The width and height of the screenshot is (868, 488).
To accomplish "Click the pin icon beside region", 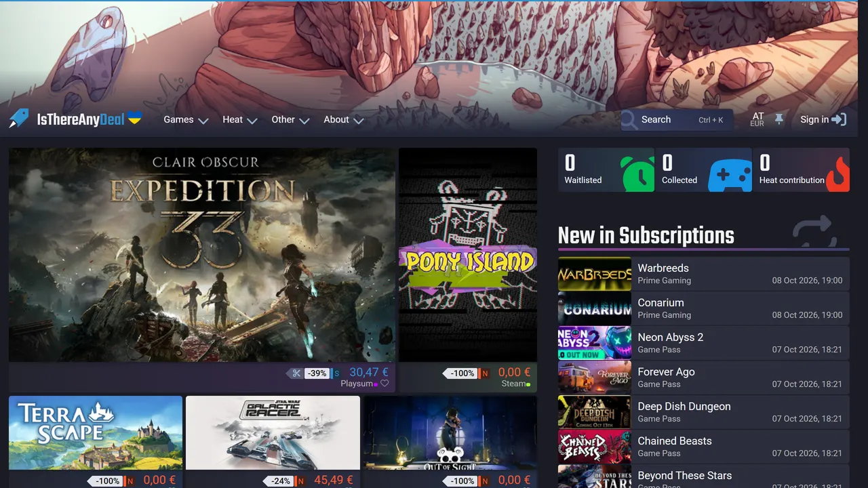I will pos(779,119).
